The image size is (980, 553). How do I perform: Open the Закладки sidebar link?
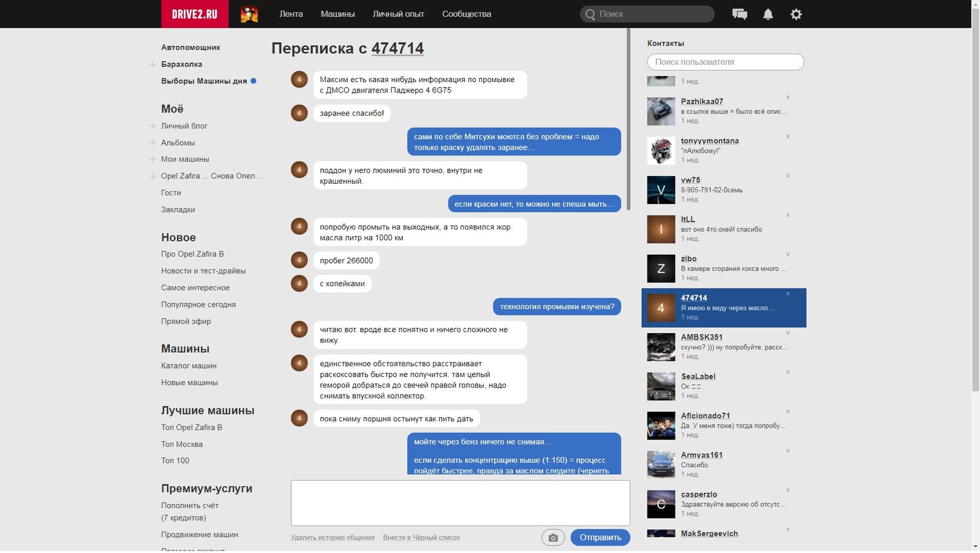point(178,209)
